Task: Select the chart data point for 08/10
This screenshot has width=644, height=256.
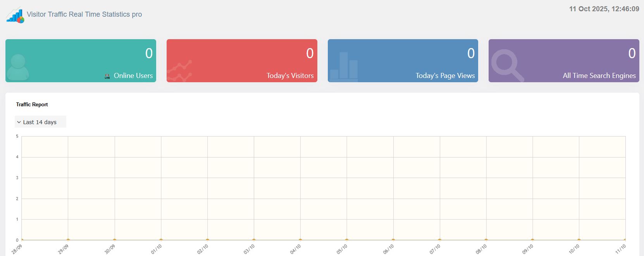Action: click(486, 240)
